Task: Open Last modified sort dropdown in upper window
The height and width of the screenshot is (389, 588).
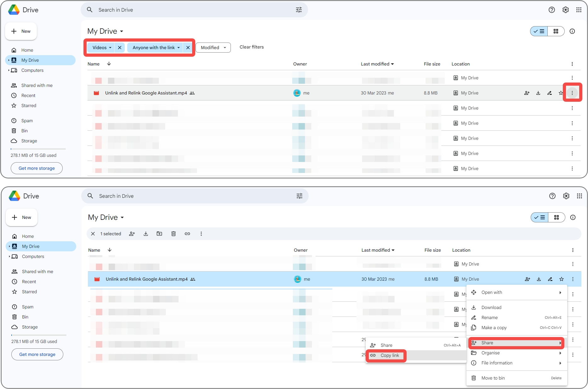Action: 377,64
